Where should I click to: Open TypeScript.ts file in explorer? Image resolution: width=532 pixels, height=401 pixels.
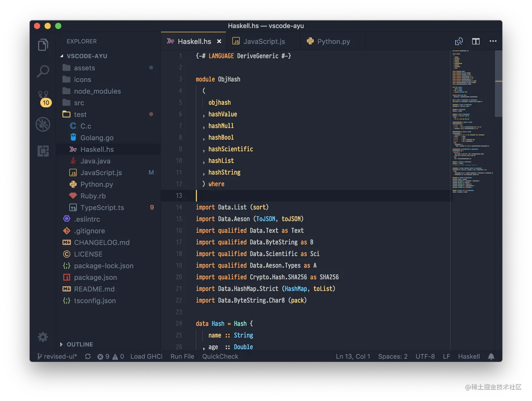[x=108, y=207]
